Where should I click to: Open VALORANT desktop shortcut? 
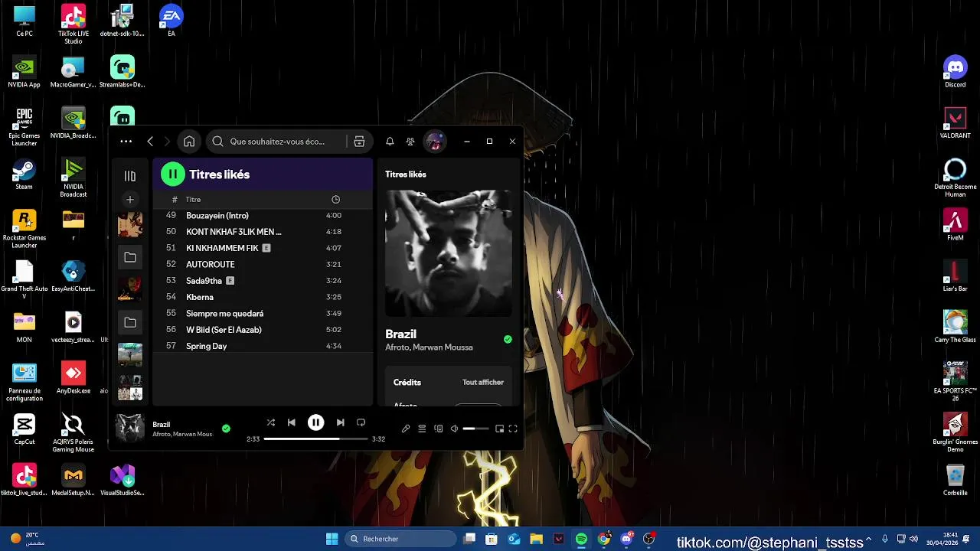point(955,122)
